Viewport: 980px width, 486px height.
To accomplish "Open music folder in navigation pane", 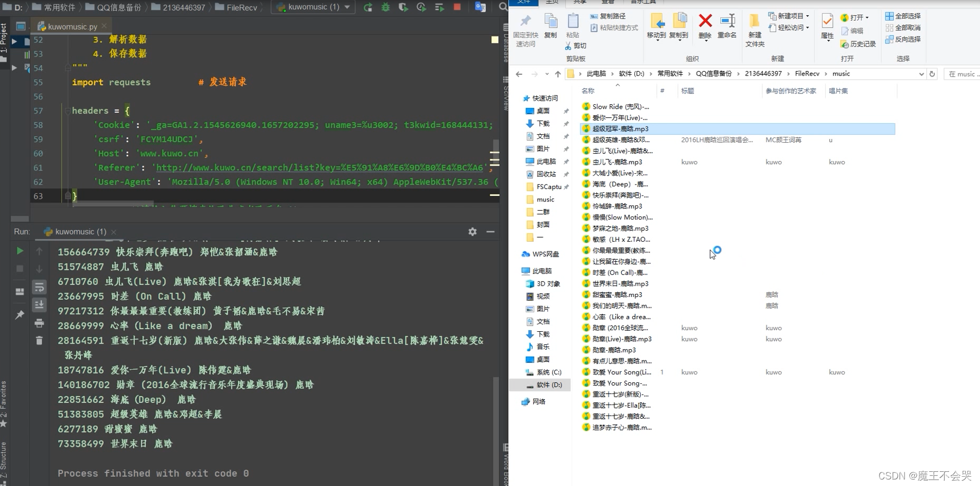I will coord(545,199).
